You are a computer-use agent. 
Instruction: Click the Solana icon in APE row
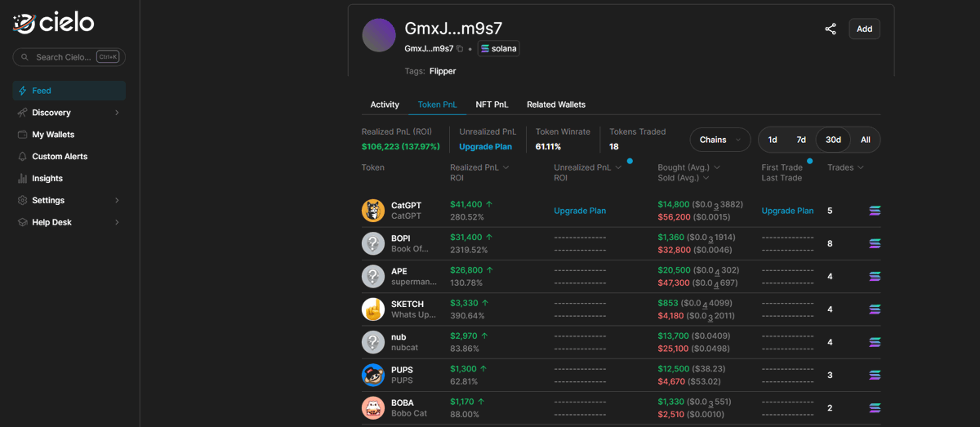pyautogui.click(x=875, y=276)
